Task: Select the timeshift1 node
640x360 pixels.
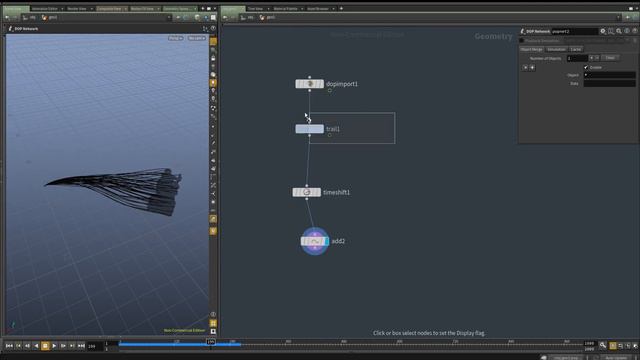Action: (x=307, y=192)
